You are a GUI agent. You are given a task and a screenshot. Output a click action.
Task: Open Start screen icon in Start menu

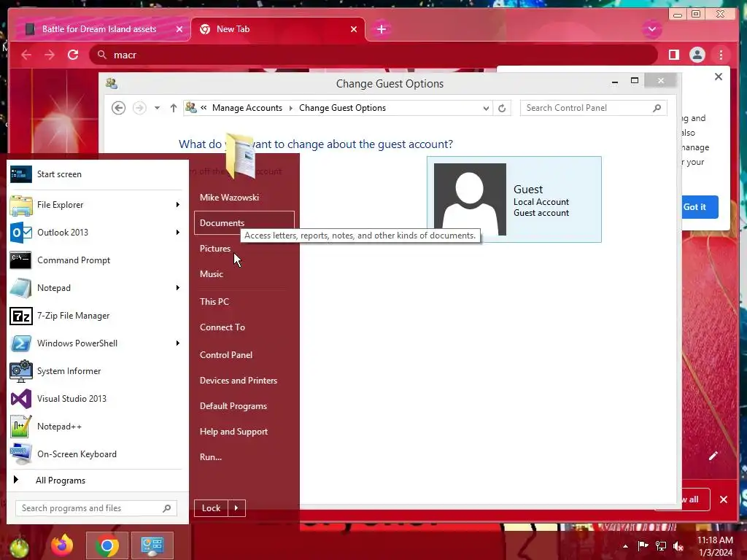point(21,174)
